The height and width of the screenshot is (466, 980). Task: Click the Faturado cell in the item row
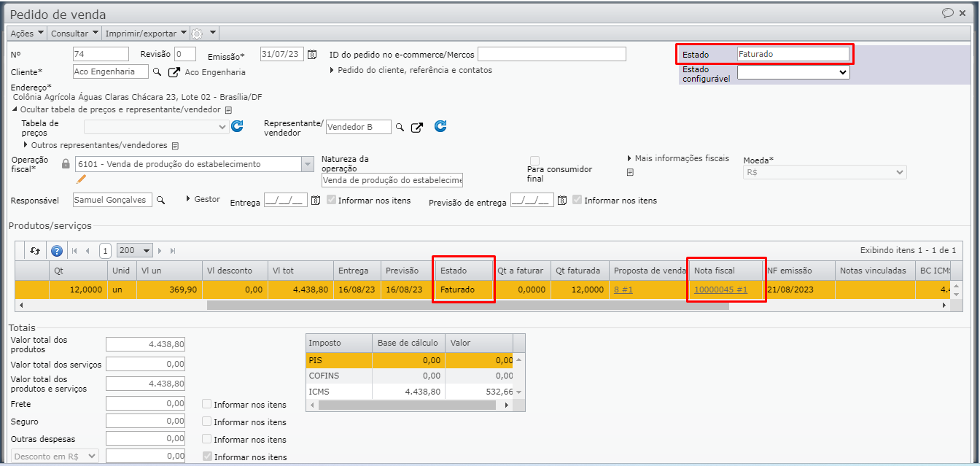coord(464,290)
